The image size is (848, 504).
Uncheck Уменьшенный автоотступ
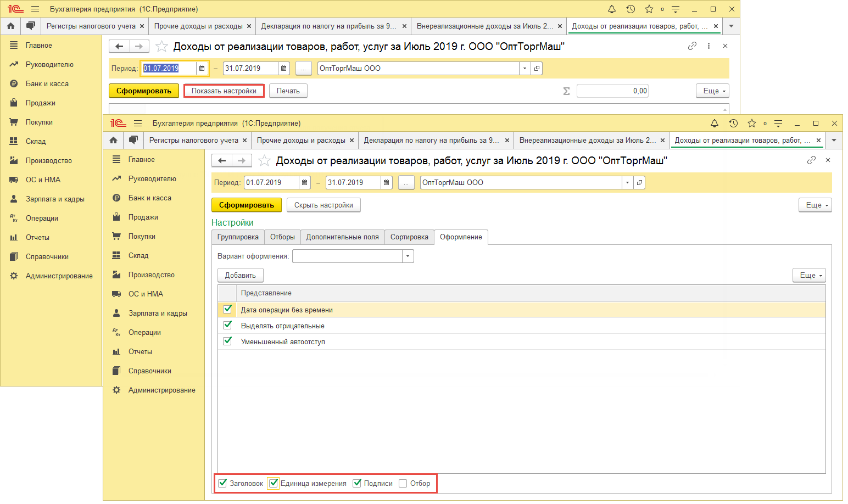click(227, 341)
